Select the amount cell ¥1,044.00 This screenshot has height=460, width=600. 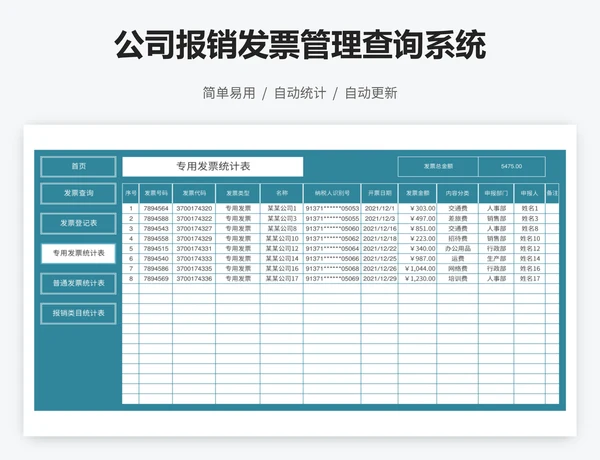click(417, 269)
